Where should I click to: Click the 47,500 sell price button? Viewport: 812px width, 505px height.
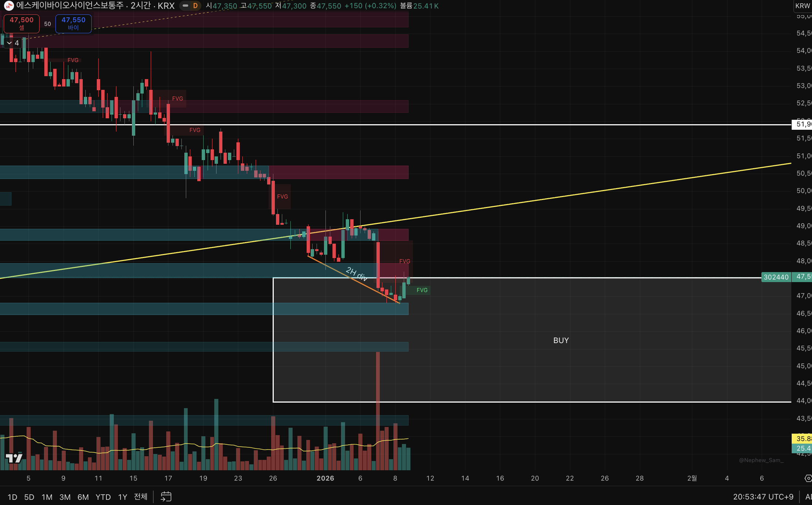coord(21,23)
